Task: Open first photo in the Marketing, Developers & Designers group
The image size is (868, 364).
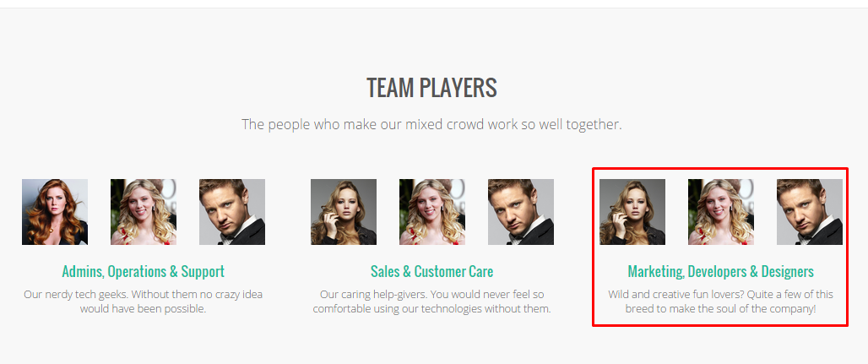Action: coord(632,212)
